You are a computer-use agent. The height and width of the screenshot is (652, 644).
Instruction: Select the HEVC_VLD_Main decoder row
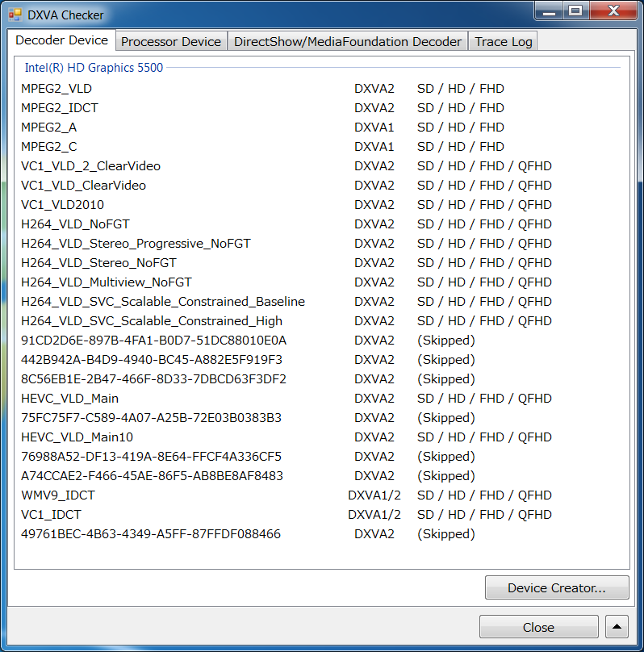(x=70, y=399)
